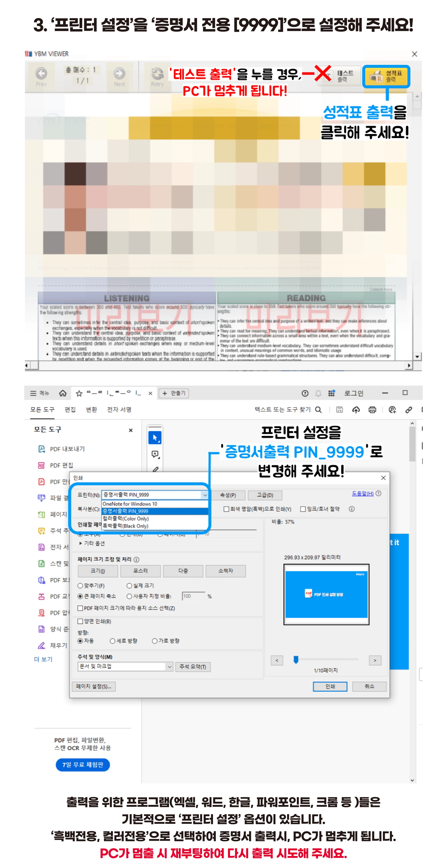Click the 성적표 출력 print button
This screenshot has height=868, width=447.
[x=386, y=76]
